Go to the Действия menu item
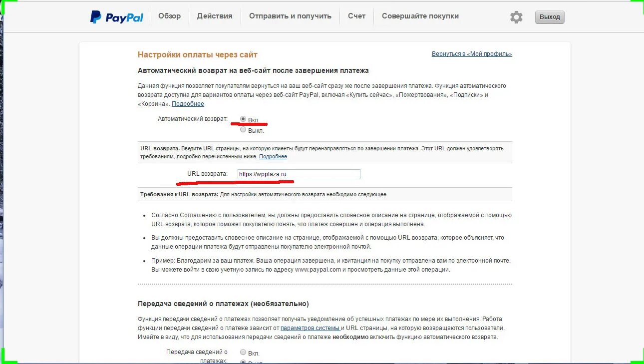Screen dimensions: 644x364 215,16
